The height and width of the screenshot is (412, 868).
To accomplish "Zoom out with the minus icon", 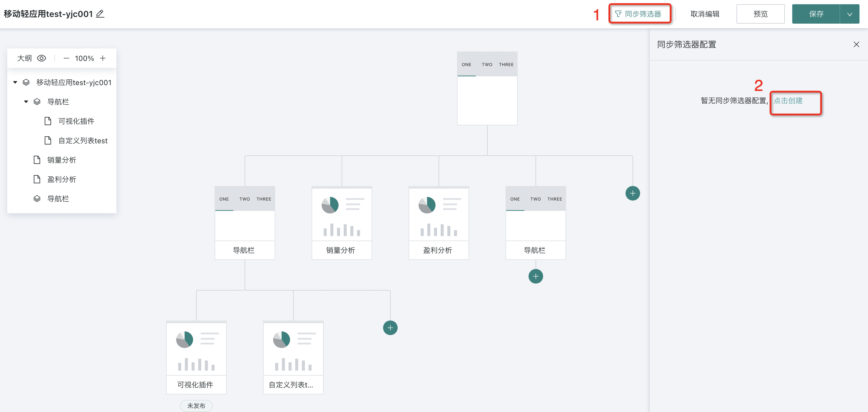I will [x=66, y=58].
